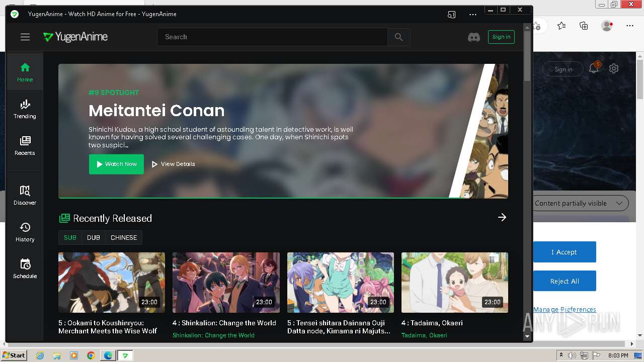Open the Discord link icon

click(474, 37)
